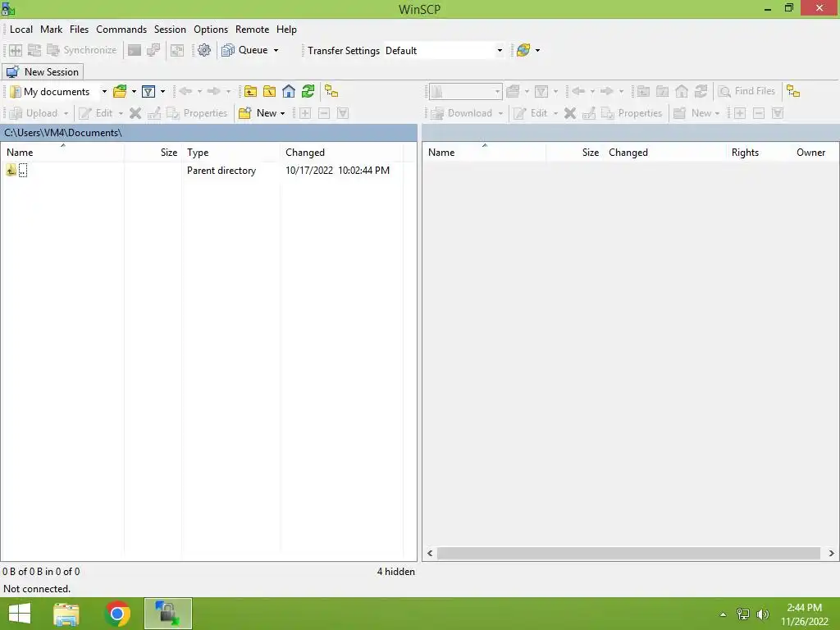Click the Download button
The width and height of the screenshot is (840, 630).
(462, 113)
